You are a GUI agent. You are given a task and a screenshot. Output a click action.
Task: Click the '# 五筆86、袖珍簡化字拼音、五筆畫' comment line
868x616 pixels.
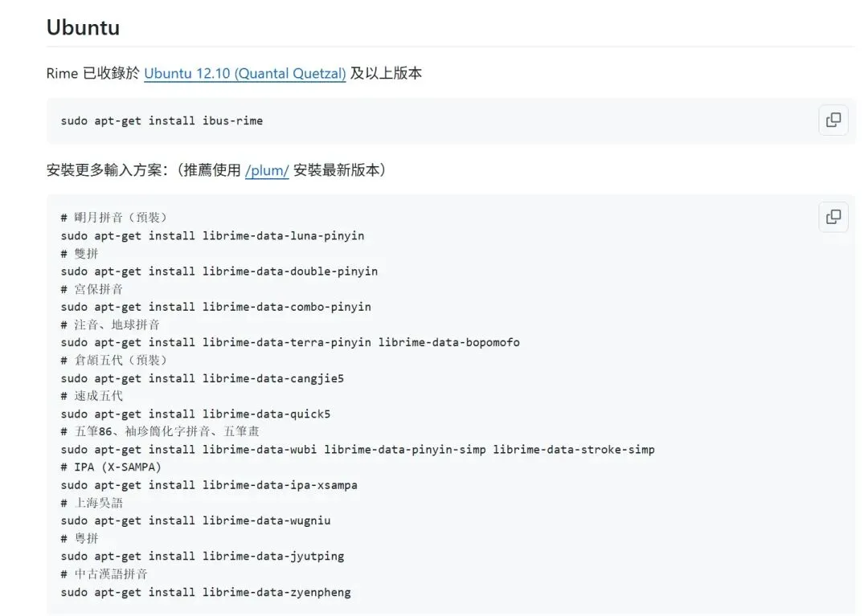(160, 431)
